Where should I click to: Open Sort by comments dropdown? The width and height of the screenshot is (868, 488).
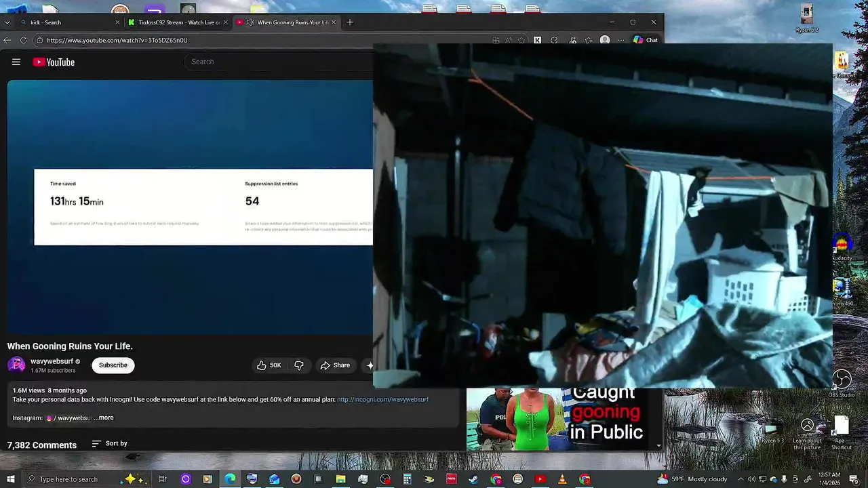[110, 443]
